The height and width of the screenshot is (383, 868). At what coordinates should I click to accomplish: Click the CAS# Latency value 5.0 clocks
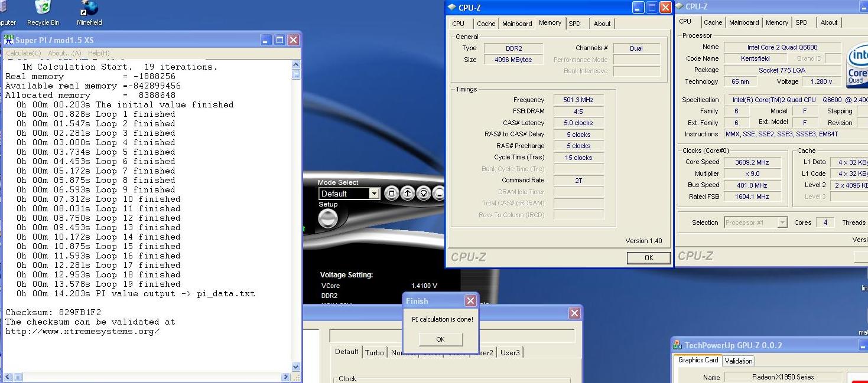578,123
